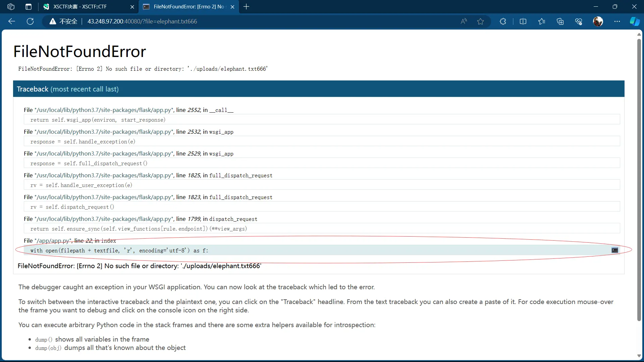Open the collections icon
The height and width of the screenshot is (362, 644).
point(560,21)
